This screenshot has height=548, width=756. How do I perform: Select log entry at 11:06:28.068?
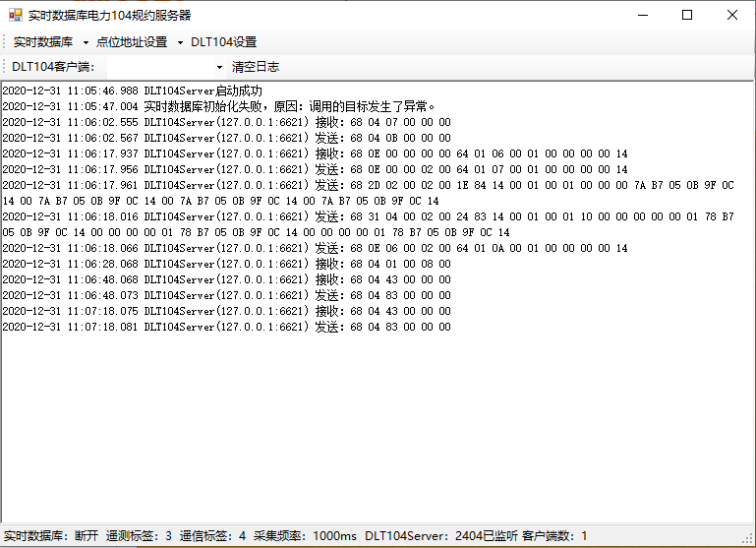(227, 264)
